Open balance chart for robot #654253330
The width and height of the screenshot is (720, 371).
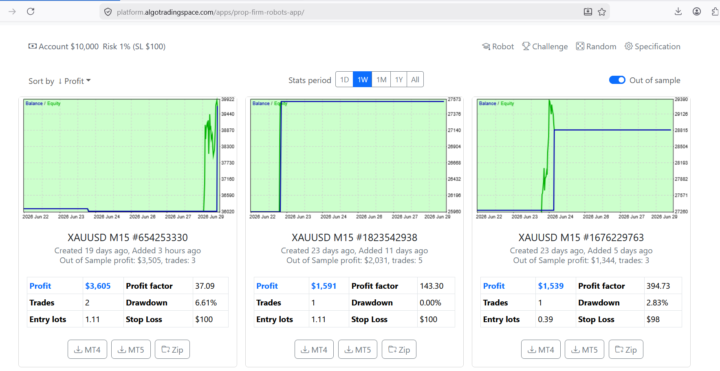(x=128, y=158)
